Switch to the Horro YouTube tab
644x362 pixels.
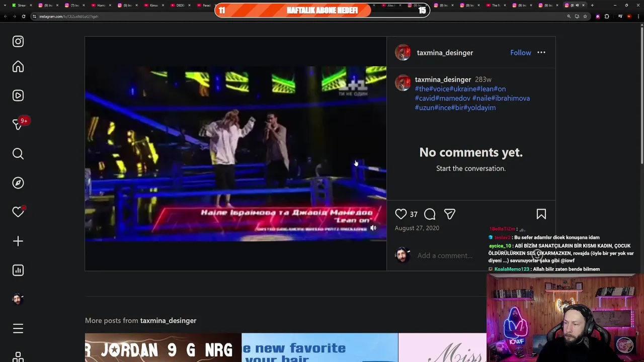pyautogui.click(x=100, y=5)
